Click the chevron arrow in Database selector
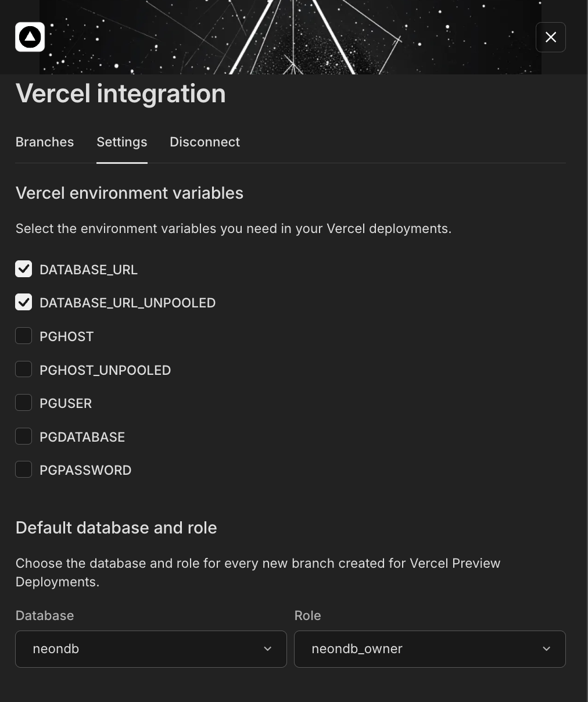The width and height of the screenshot is (588, 702). point(268,649)
